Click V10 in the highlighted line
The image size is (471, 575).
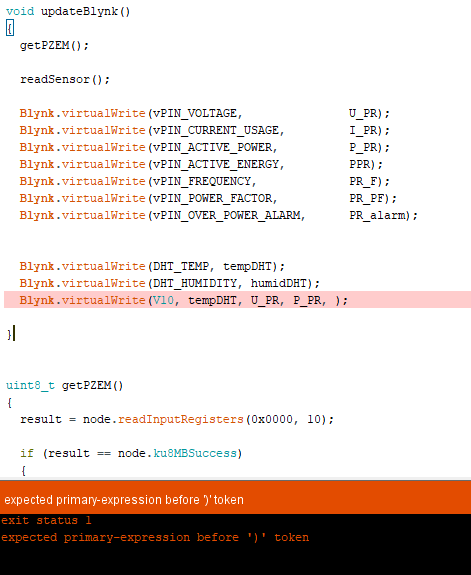pyautogui.click(x=163, y=300)
